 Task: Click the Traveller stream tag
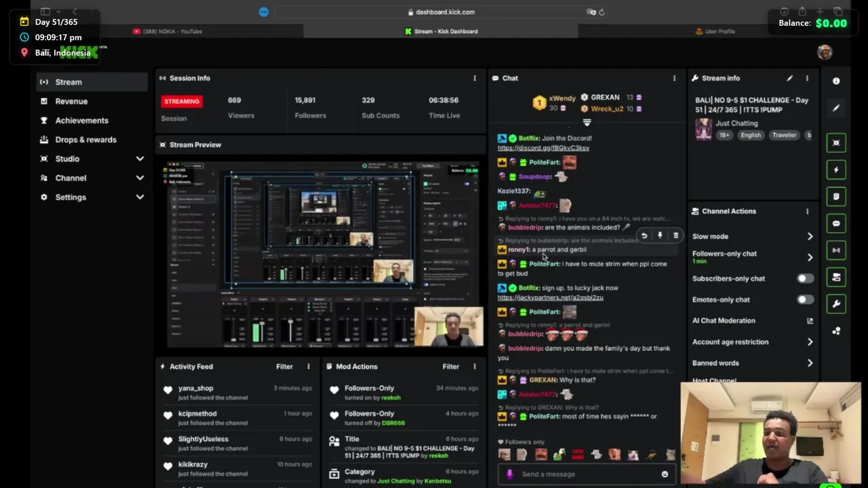point(784,136)
